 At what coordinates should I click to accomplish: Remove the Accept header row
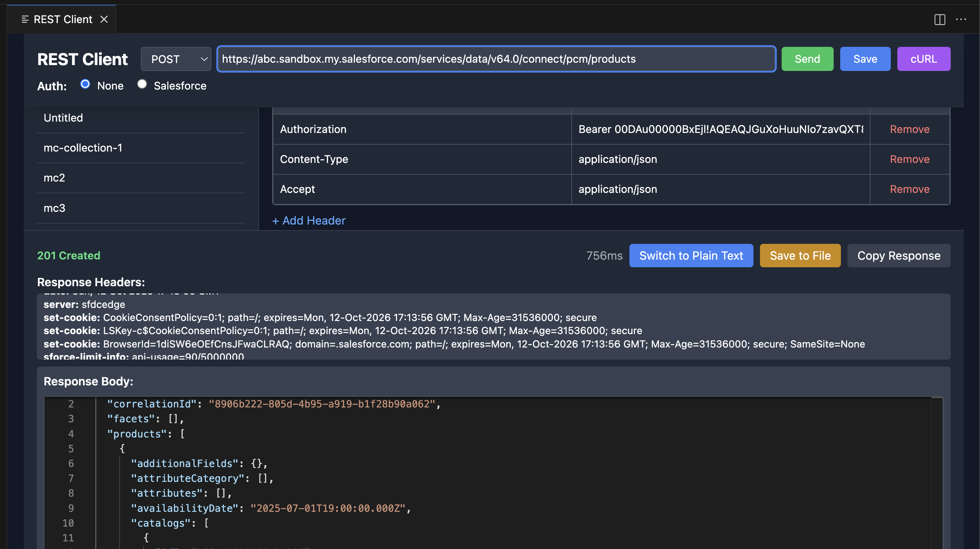point(909,189)
